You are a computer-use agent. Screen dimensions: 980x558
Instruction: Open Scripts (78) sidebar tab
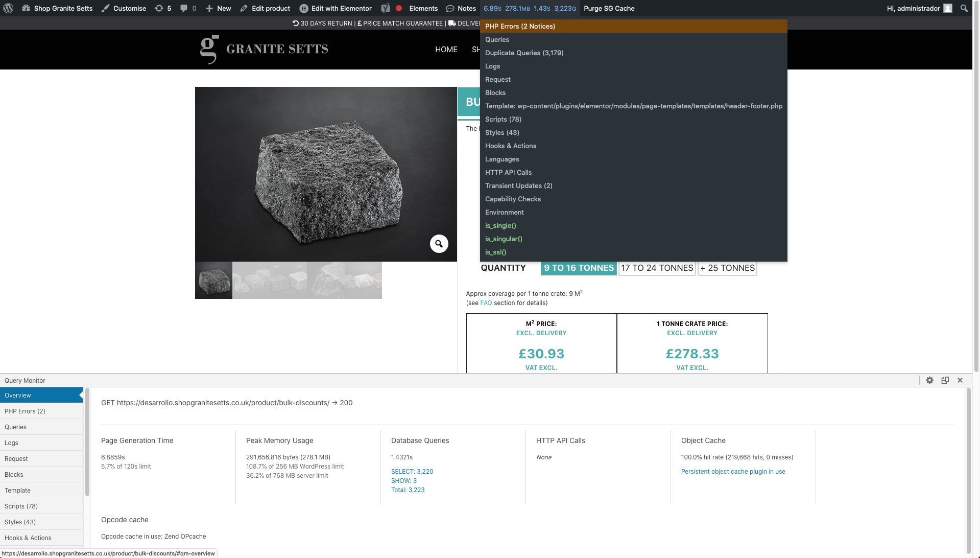41,506
